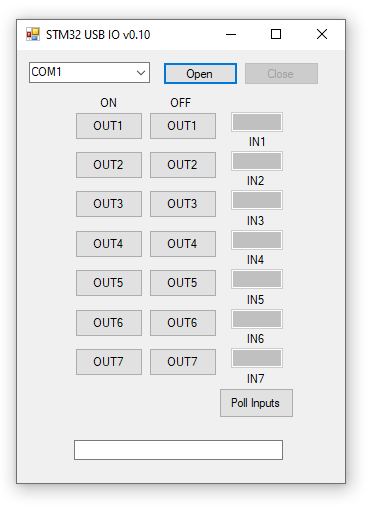The image size is (390, 516).
Task: Click the Poll Inputs button
Action: [x=256, y=403]
